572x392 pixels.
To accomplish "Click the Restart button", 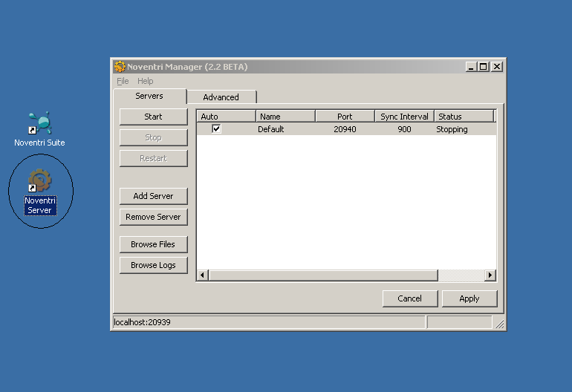I will click(x=153, y=158).
